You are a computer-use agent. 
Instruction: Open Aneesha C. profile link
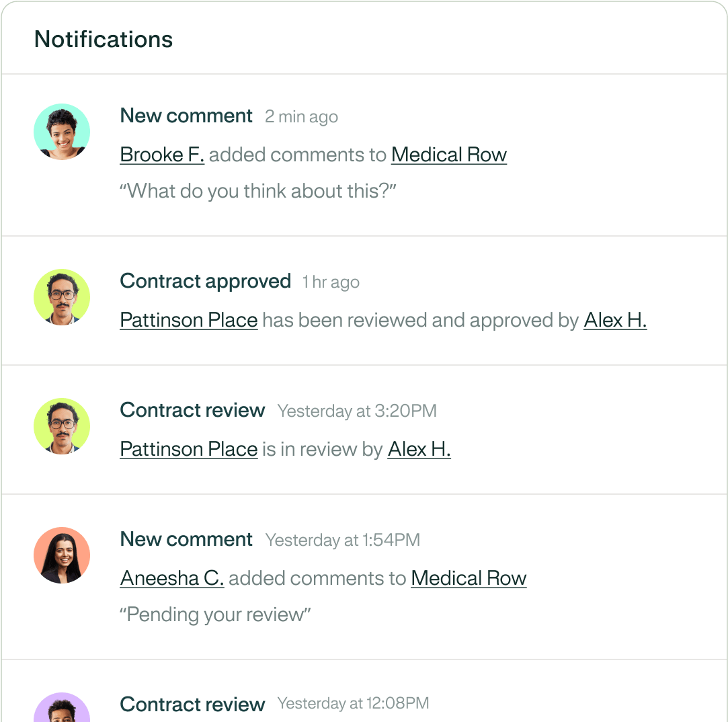172,578
